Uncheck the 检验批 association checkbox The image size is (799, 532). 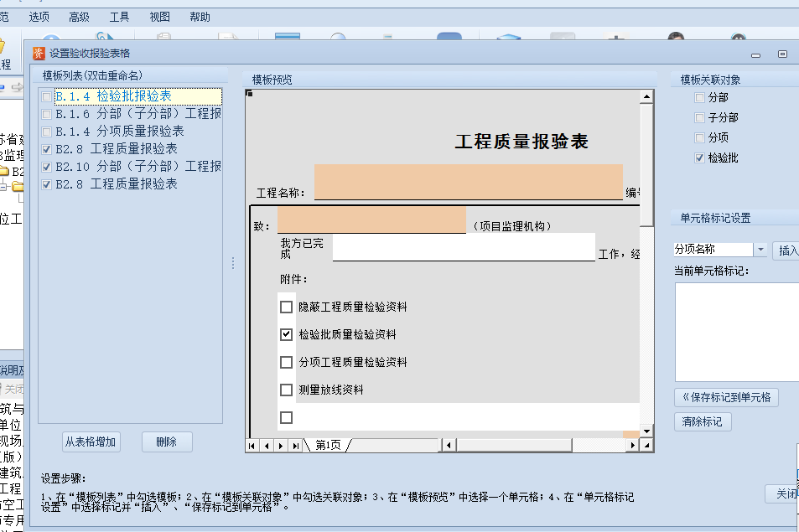coord(700,158)
